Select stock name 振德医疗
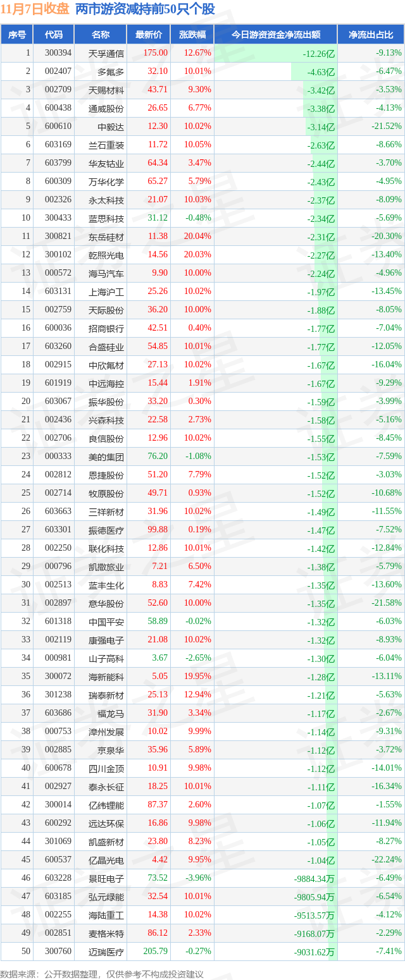 click(x=106, y=530)
